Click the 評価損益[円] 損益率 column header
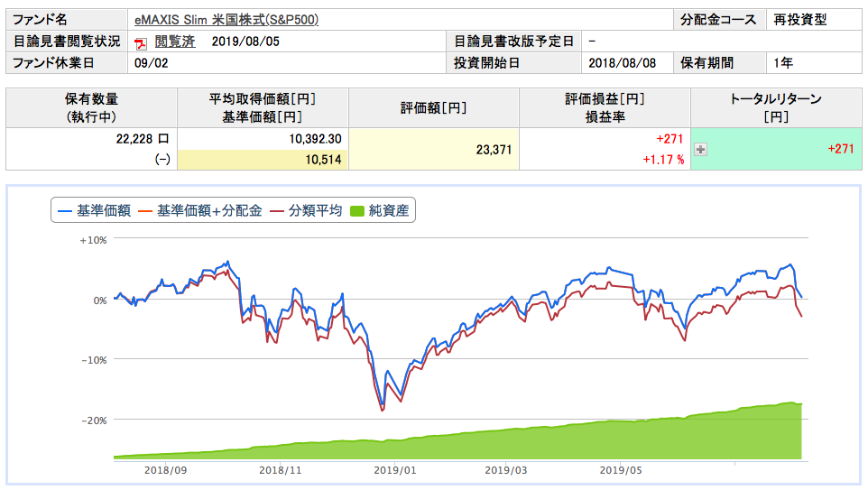 point(605,108)
